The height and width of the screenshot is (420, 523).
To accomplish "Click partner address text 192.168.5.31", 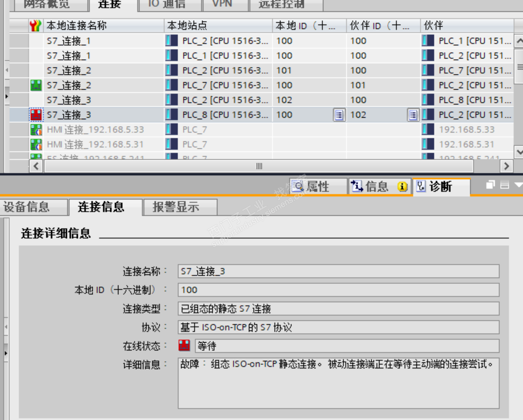I will coord(467,144).
